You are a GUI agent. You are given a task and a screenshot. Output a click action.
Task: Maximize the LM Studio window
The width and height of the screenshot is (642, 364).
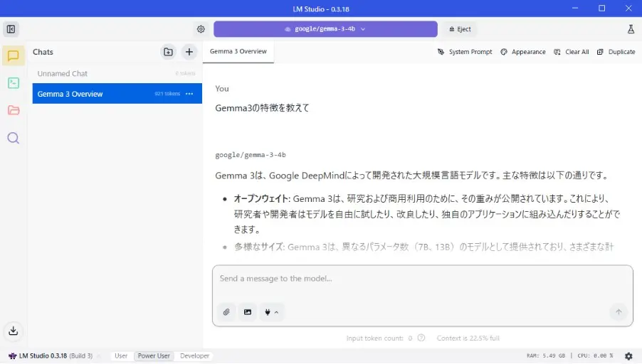[x=601, y=9]
